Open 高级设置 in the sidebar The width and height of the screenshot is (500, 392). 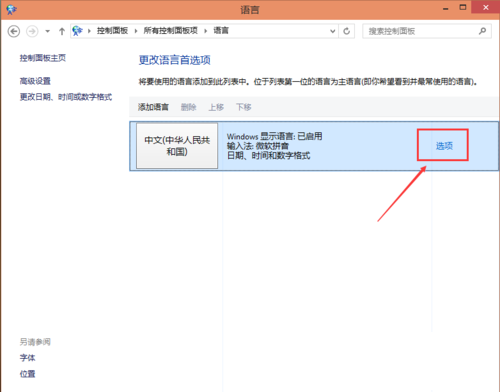tap(35, 81)
